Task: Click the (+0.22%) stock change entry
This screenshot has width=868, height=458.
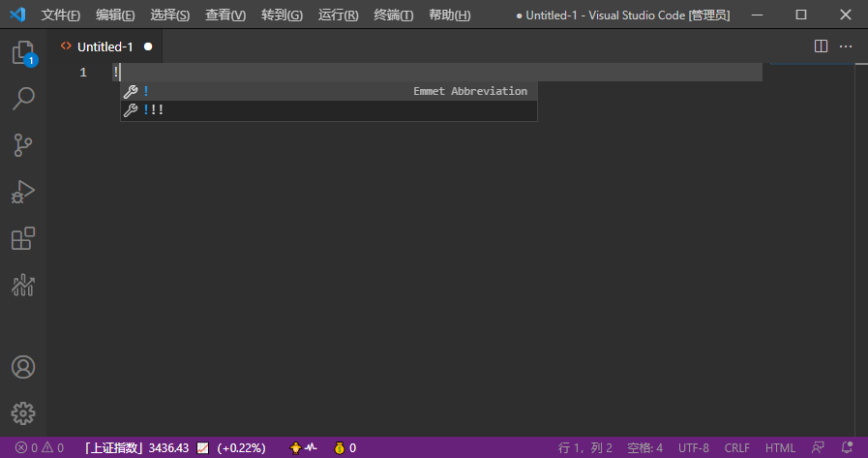Action: click(241, 447)
